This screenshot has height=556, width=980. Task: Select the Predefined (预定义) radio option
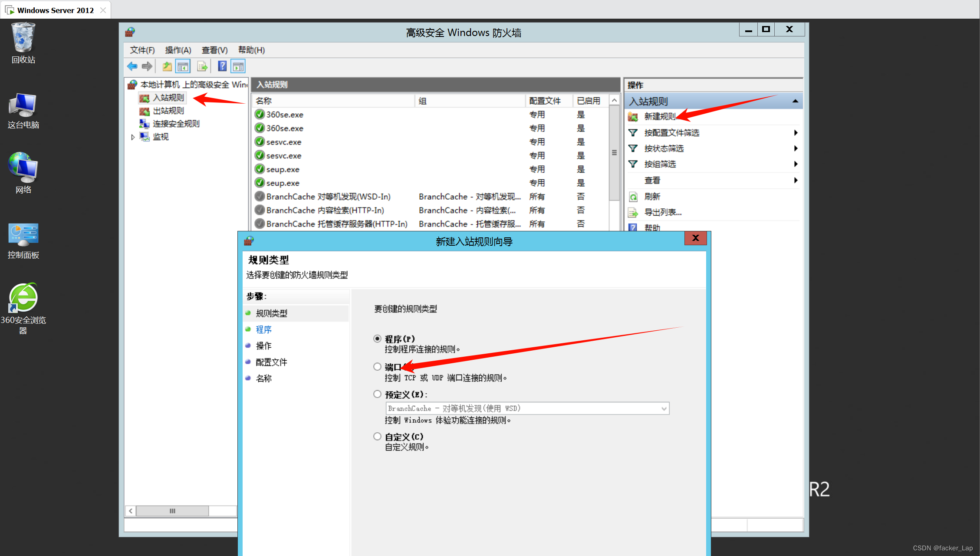pyautogui.click(x=377, y=394)
